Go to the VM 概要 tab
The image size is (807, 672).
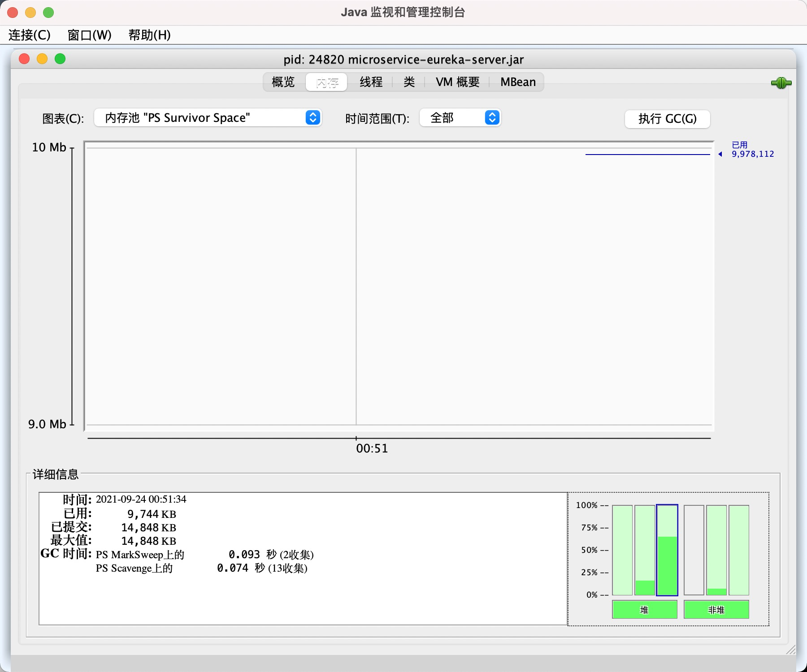coord(458,82)
